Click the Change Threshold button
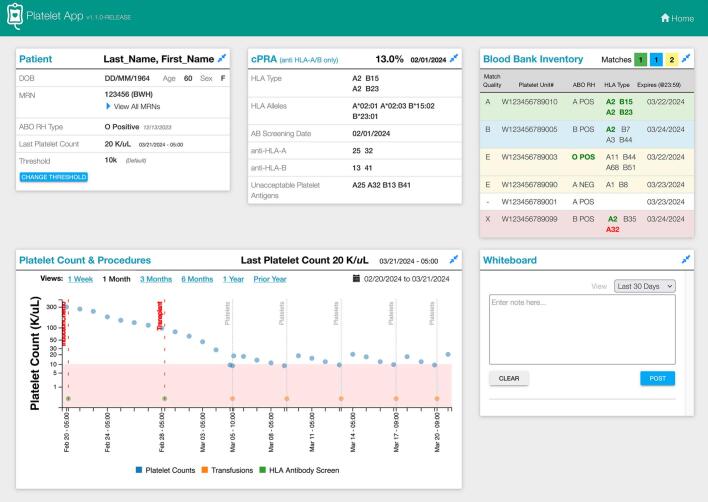 [53, 177]
